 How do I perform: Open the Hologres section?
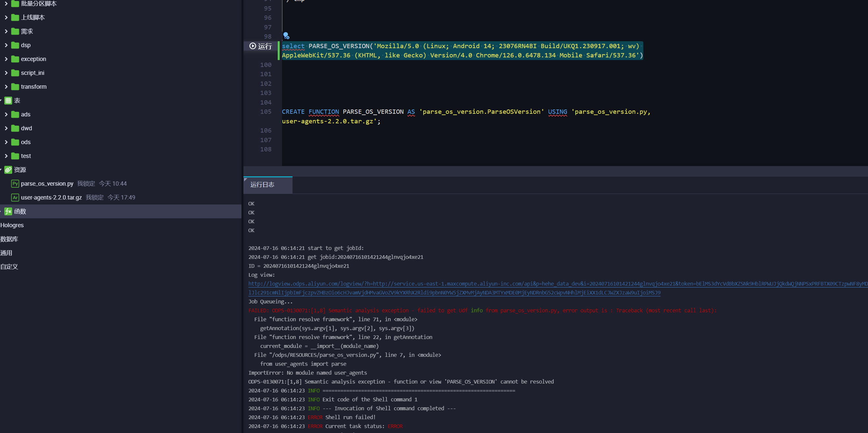point(12,225)
